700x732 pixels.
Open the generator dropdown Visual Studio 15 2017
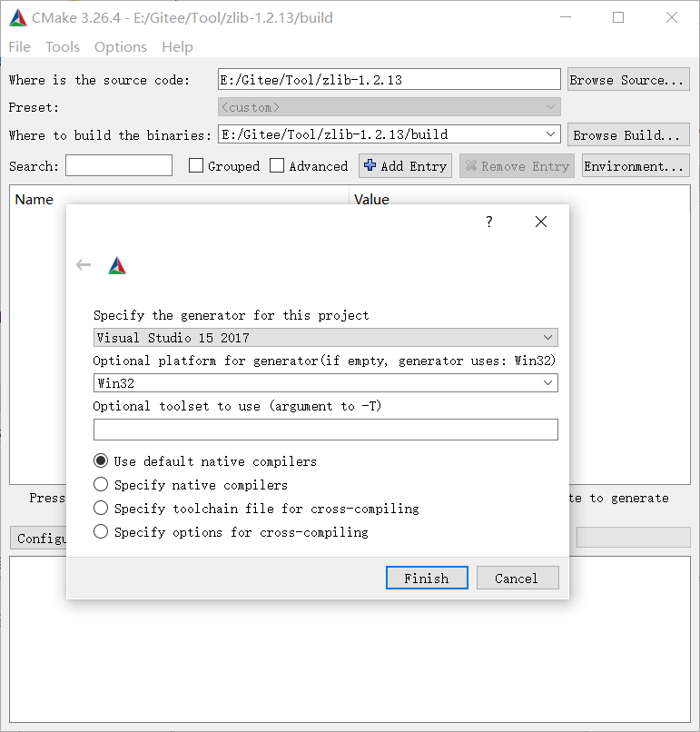tap(326, 338)
